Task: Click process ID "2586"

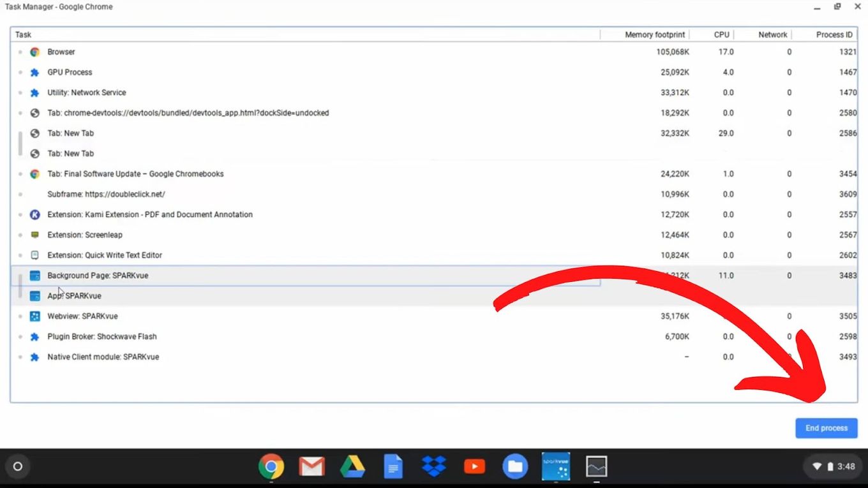Action: point(848,133)
